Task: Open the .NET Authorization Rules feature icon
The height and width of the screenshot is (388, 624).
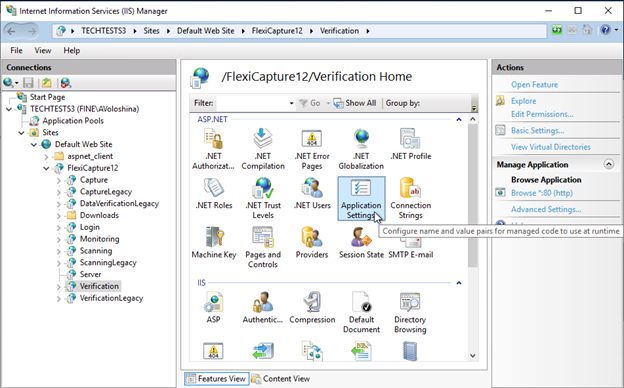Action: click(x=213, y=149)
